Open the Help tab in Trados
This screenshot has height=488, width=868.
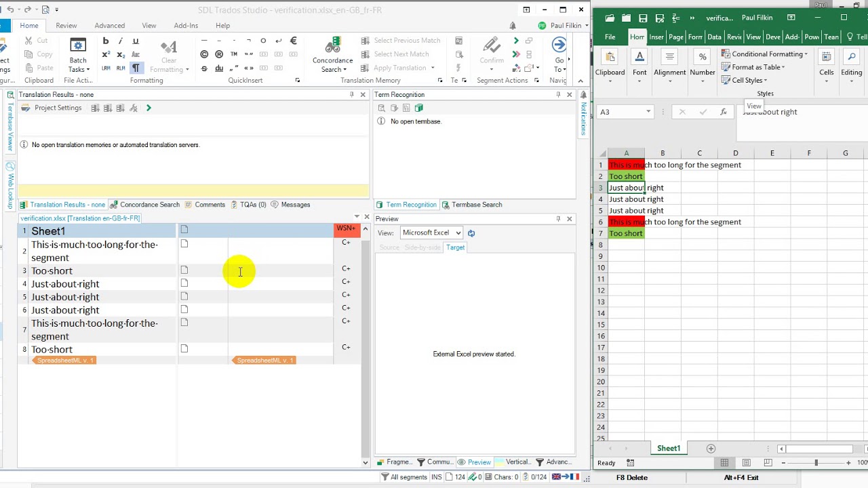[x=223, y=26]
